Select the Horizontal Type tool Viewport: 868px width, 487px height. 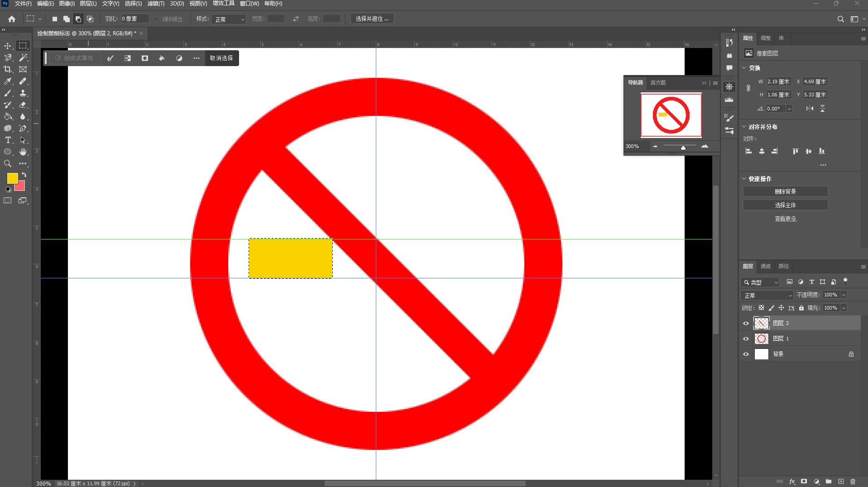pyautogui.click(x=8, y=140)
